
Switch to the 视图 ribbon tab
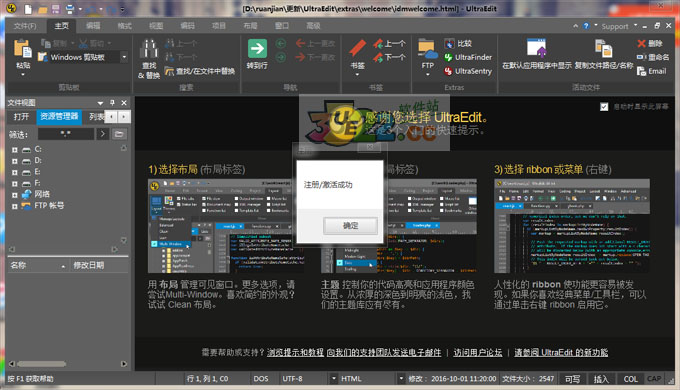click(156, 26)
